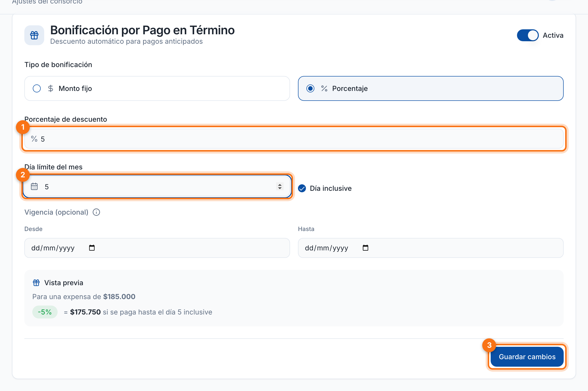Viewport: 588px width, 391px height.
Task: Click percent symbol inside discount field
Action: coord(34,139)
